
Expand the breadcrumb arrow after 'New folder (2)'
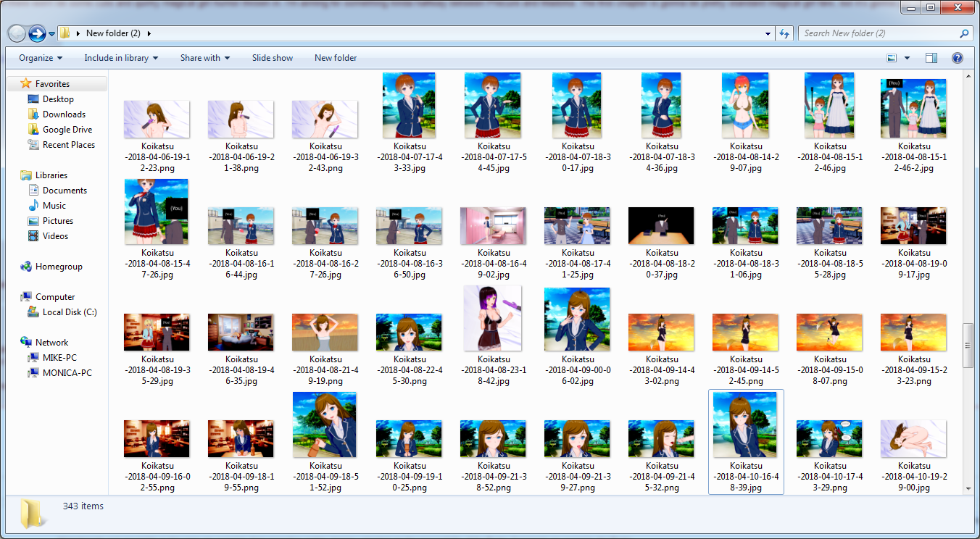point(149,33)
